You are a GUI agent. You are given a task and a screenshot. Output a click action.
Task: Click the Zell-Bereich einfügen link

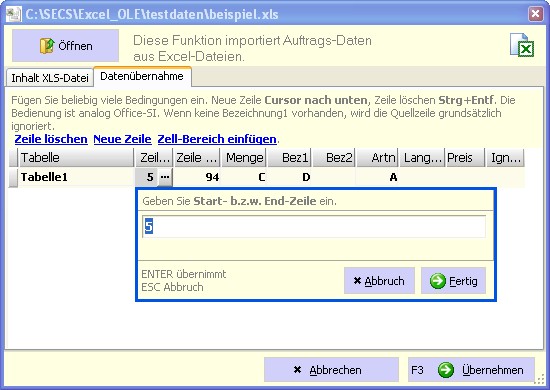click(x=217, y=139)
